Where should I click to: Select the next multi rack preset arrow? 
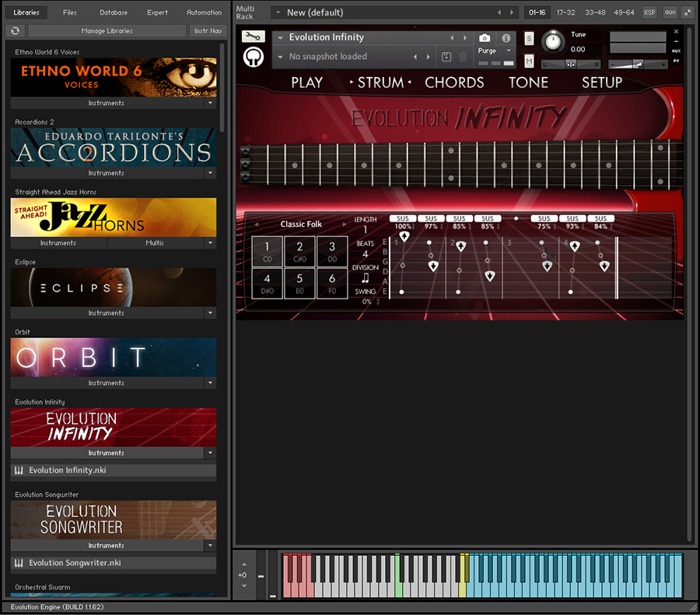[x=512, y=12]
